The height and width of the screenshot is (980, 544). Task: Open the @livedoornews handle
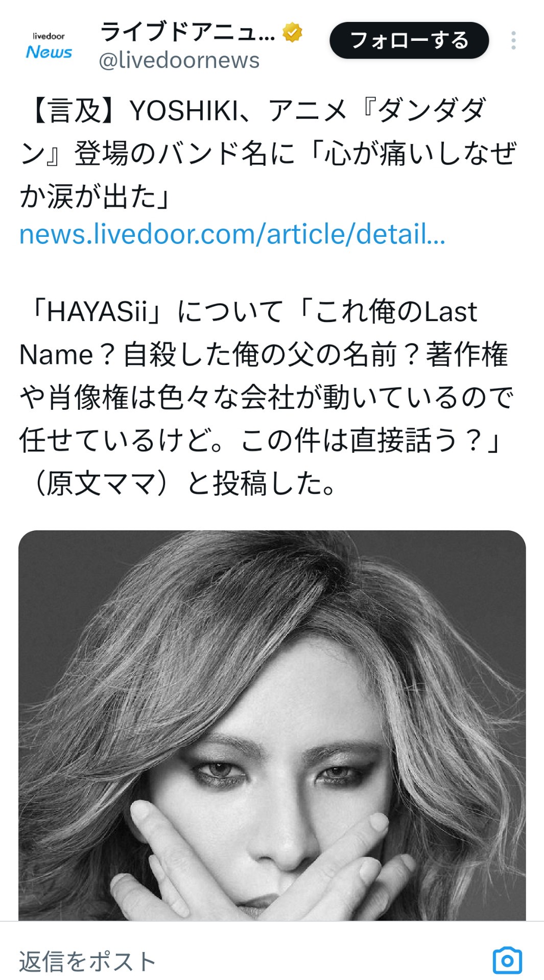pyautogui.click(x=179, y=60)
